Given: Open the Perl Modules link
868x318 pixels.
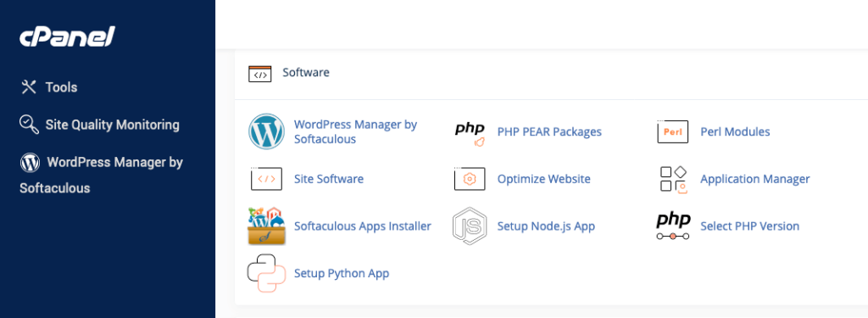Looking at the screenshot, I should [x=735, y=131].
